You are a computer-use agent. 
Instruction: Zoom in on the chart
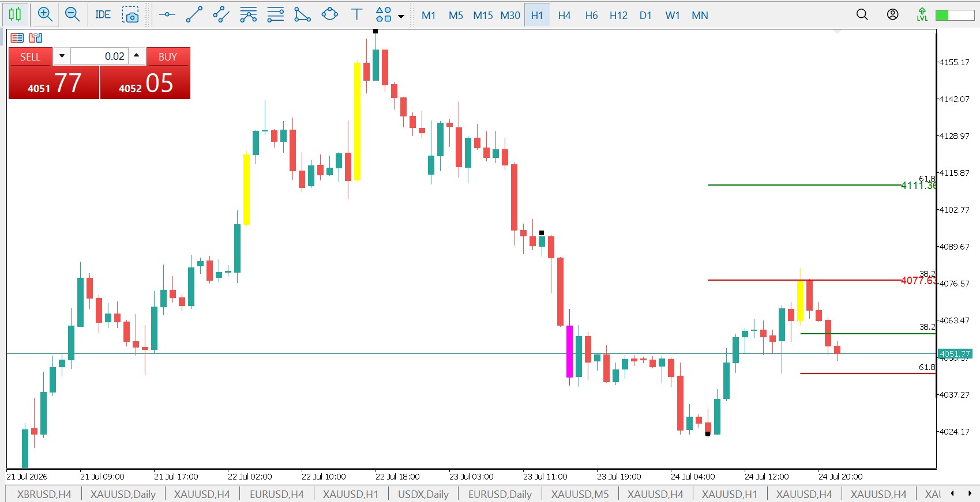[x=45, y=15]
